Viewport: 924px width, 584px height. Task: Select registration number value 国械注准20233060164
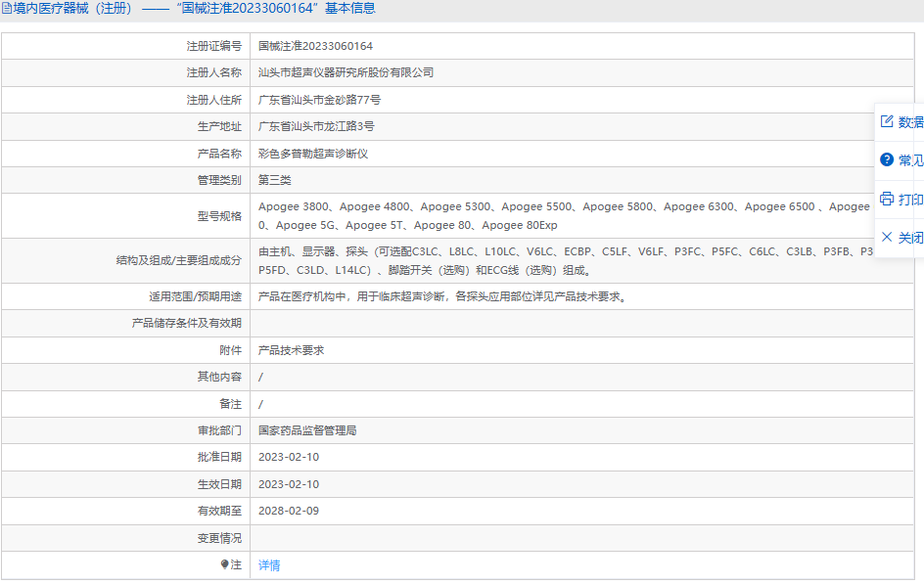click(x=315, y=46)
